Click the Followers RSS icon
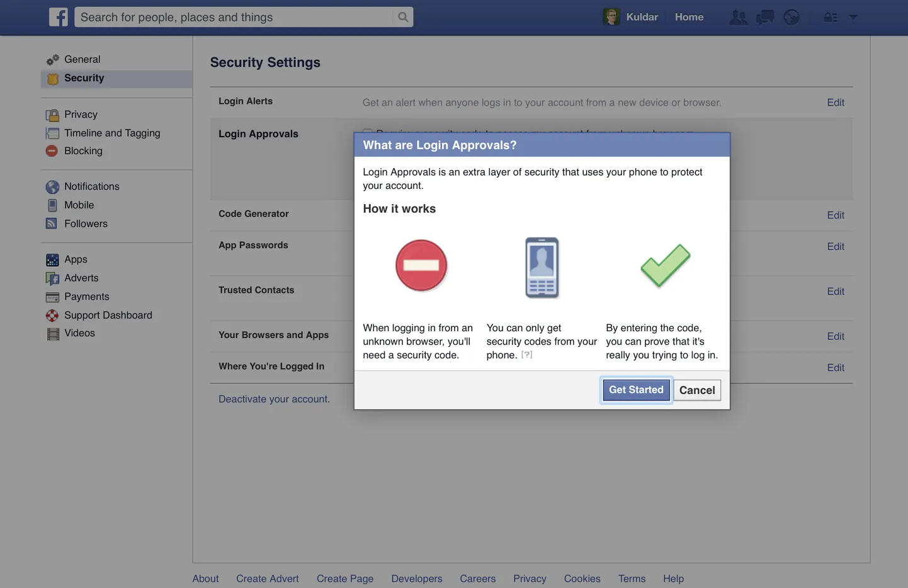Viewport: 908px width, 588px height. pyautogui.click(x=52, y=223)
